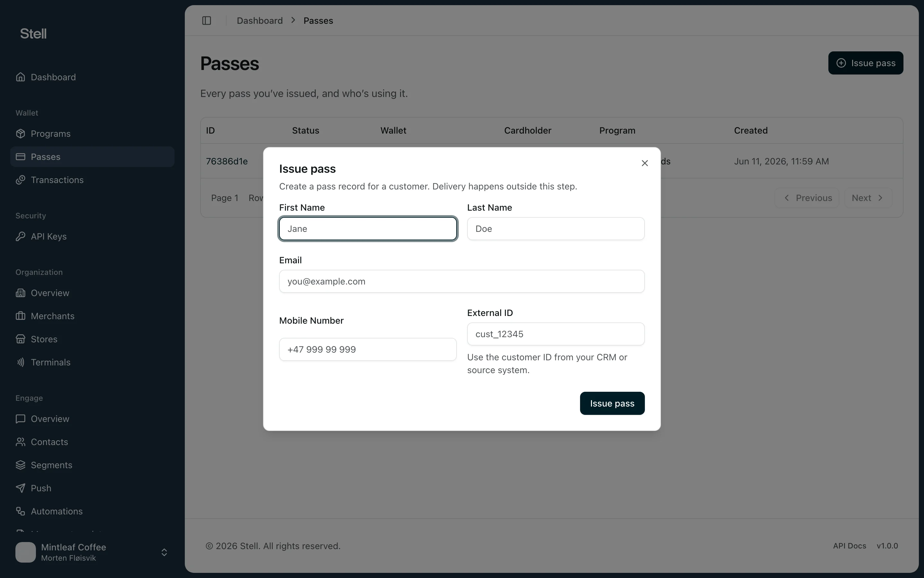The image size is (924, 578).
Task: Open API Keys in the sidebar
Action: tap(92, 237)
